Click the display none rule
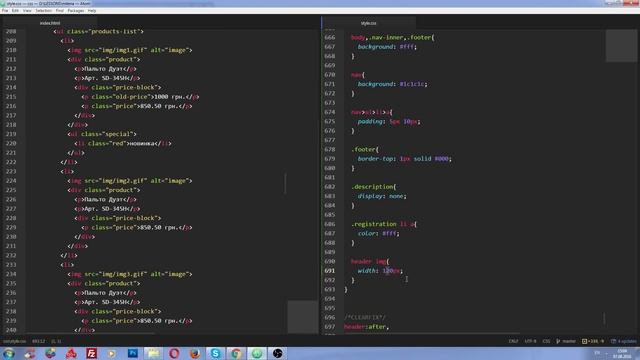This screenshot has height=360, width=640. click(382, 196)
